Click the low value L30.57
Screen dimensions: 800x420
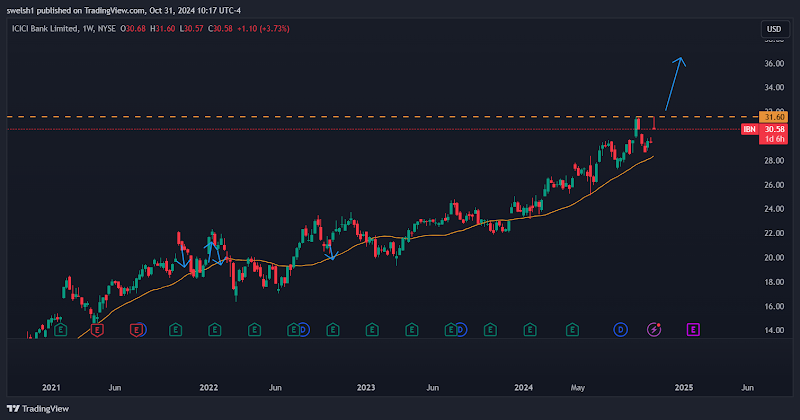tap(191, 29)
